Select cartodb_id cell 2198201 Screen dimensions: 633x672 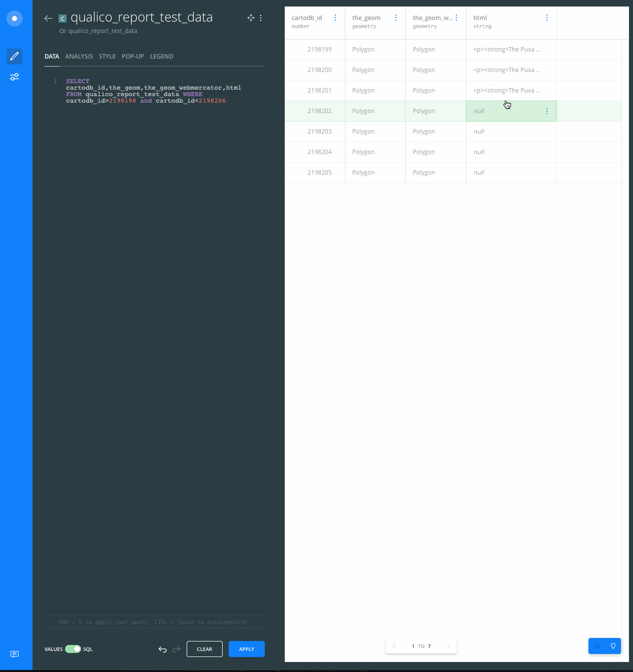(315, 91)
